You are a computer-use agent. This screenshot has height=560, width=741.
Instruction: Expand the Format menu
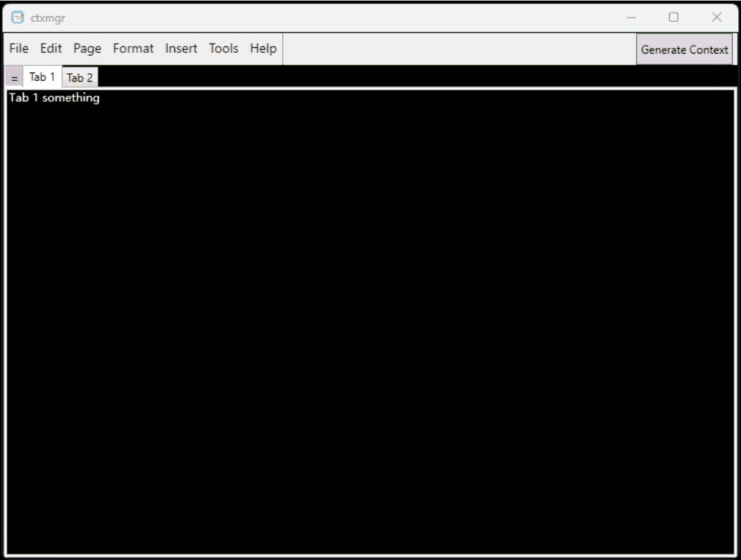[x=133, y=49]
